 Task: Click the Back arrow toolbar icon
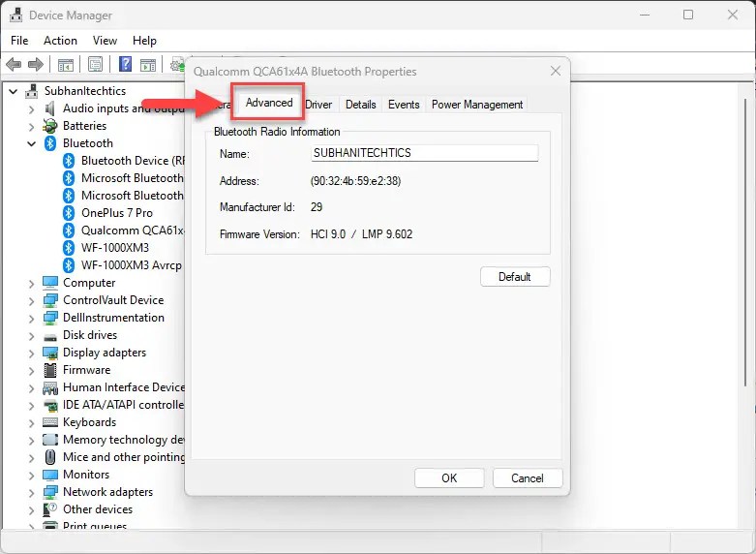tap(14, 64)
